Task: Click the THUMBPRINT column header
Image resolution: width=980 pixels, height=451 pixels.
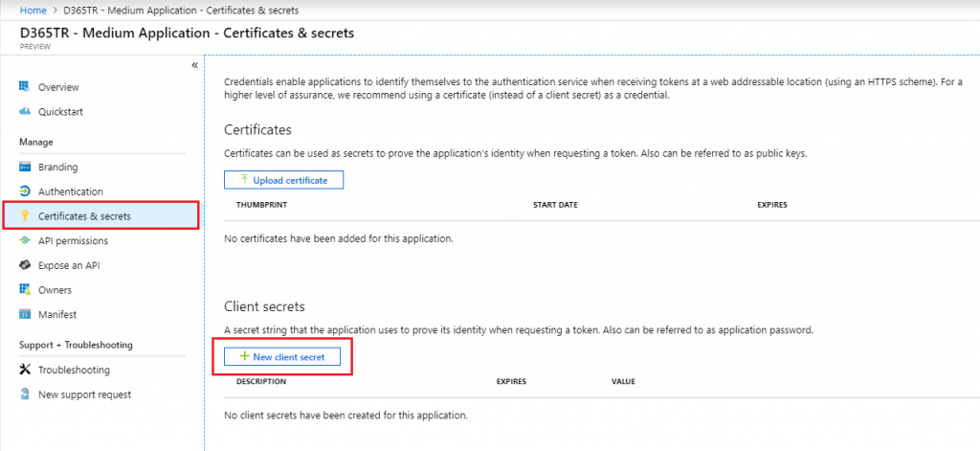Action: 261,205
